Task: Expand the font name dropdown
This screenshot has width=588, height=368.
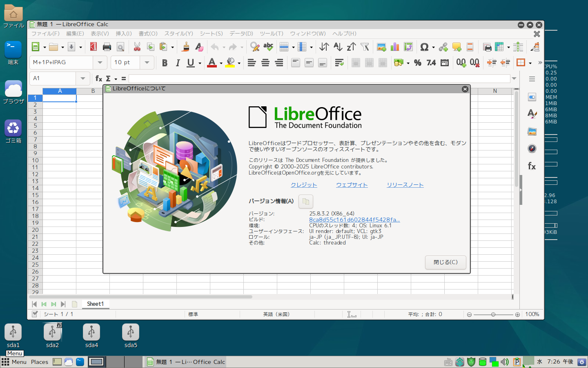Action: click(100, 63)
